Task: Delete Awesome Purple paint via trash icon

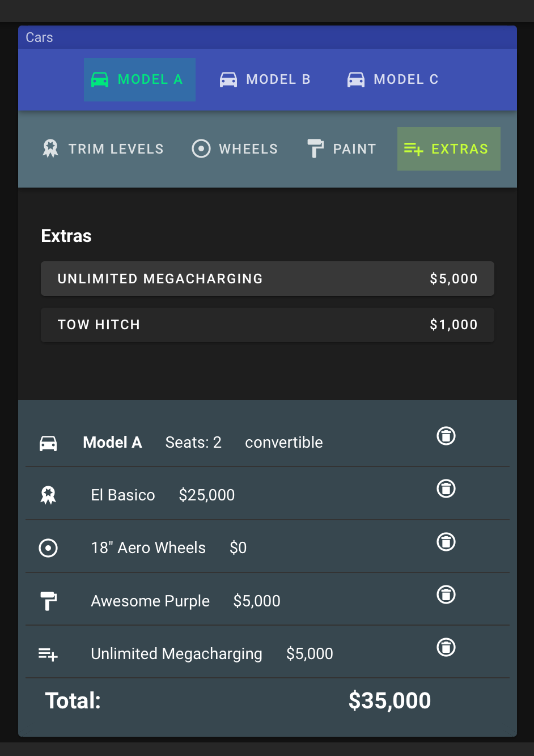Action: pyautogui.click(x=446, y=594)
